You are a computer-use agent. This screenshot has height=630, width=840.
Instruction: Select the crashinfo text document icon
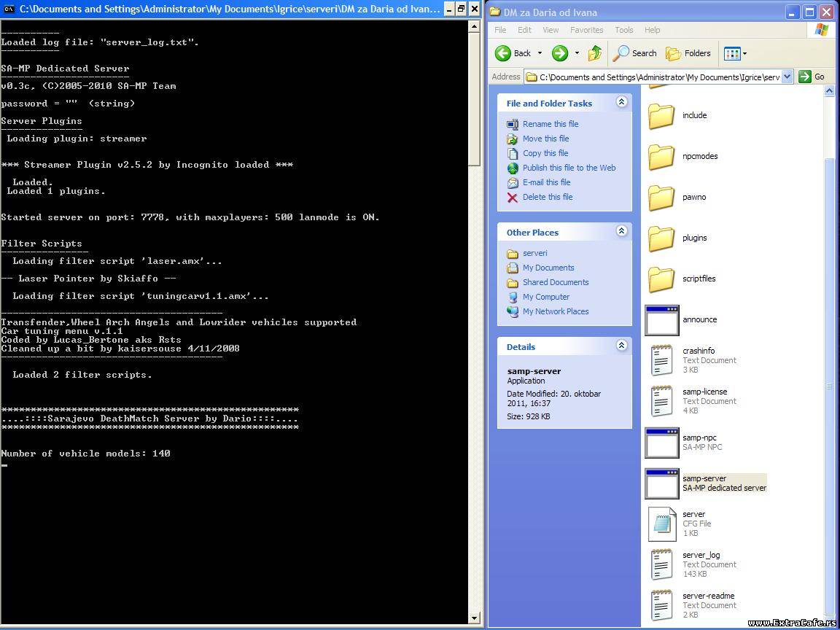(661, 360)
